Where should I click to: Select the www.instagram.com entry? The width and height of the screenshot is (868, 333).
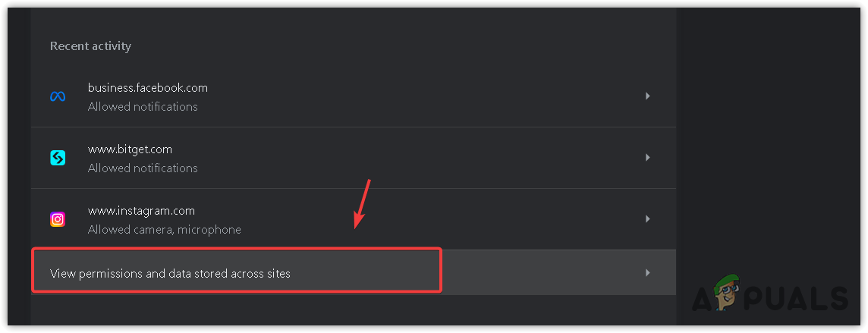point(141,211)
